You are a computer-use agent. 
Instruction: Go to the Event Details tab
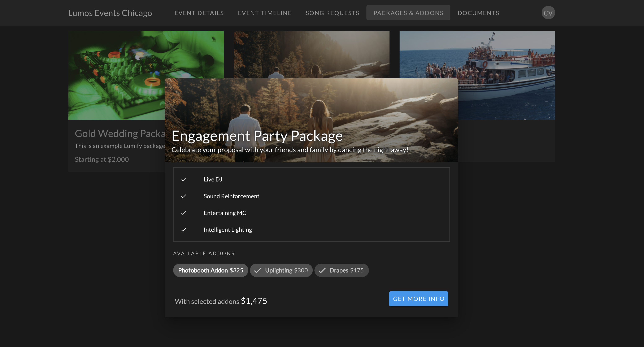coord(199,13)
